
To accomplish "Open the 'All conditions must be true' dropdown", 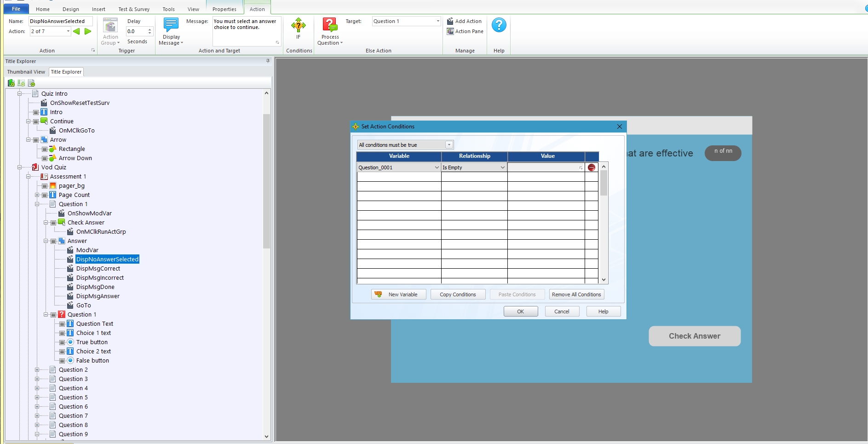I will pos(449,145).
